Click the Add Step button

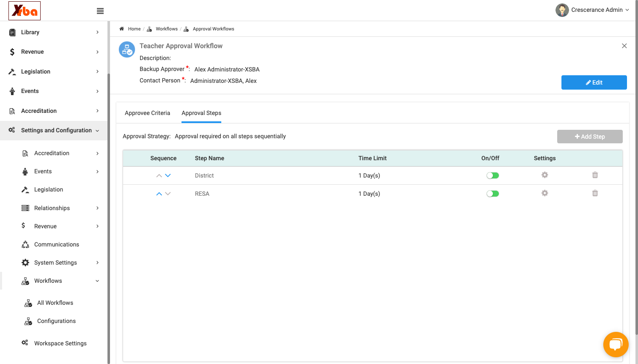590,137
